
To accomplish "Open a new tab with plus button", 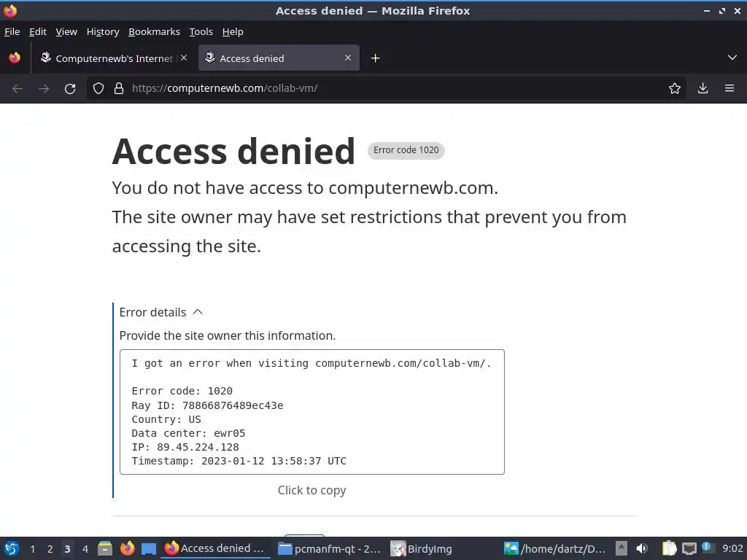I will pyautogui.click(x=376, y=58).
